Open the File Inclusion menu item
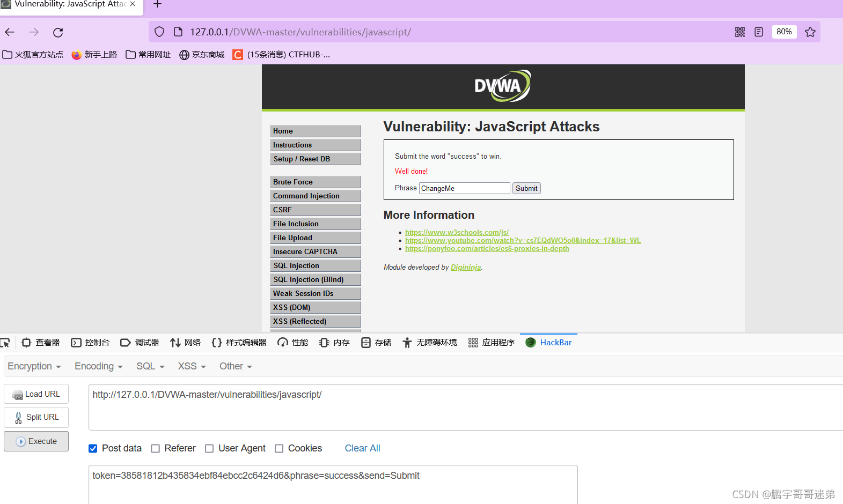The height and width of the screenshot is (504, 843). [315, 224]
